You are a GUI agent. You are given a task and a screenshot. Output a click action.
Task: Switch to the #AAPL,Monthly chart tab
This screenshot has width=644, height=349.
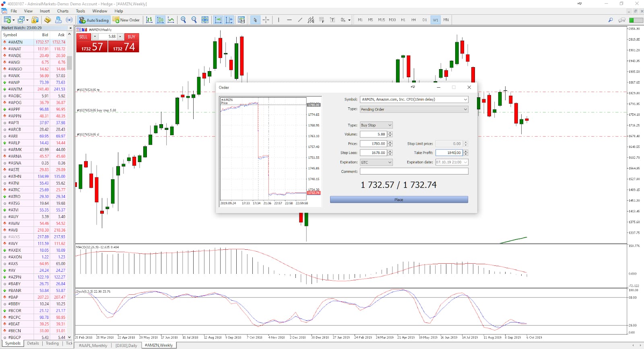93,345
